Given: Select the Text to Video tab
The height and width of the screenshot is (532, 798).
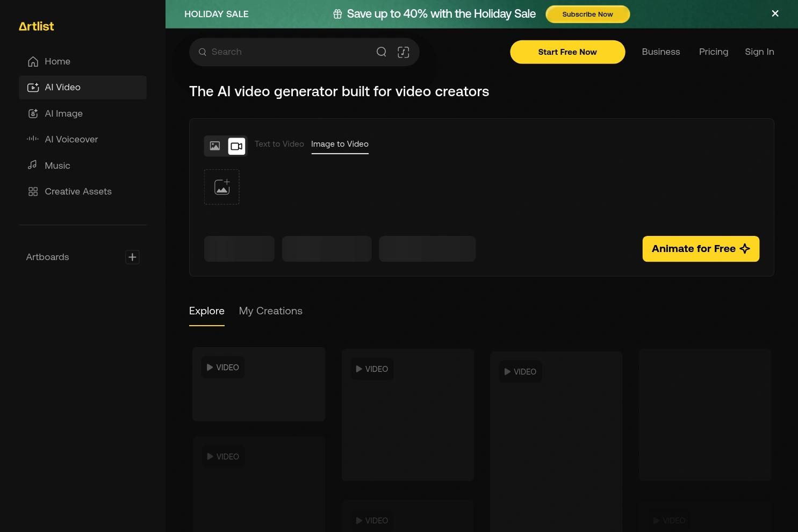Looking at the screenshot, I should pos(279,144).
